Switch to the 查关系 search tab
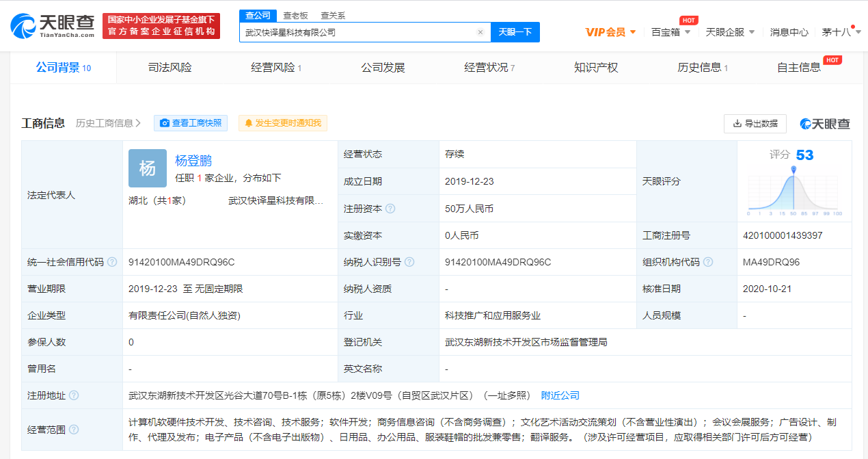This screenshot has height=459, width=868. tap(333, 15)
